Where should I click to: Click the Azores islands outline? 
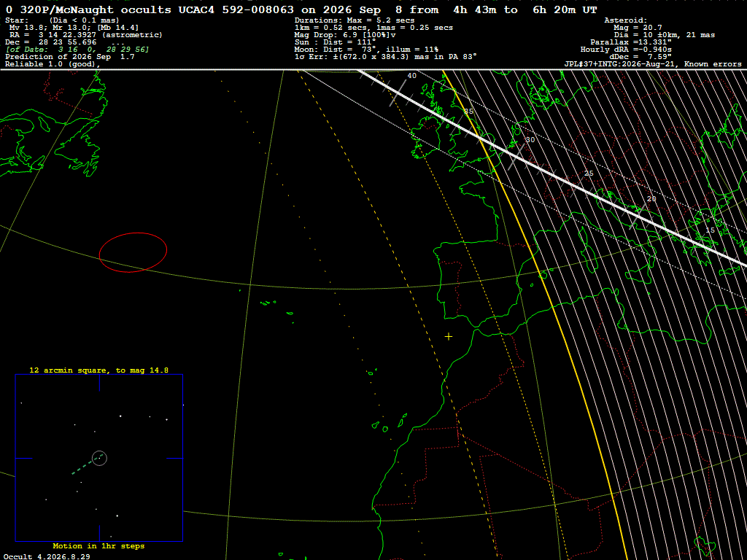click(276, 307)
